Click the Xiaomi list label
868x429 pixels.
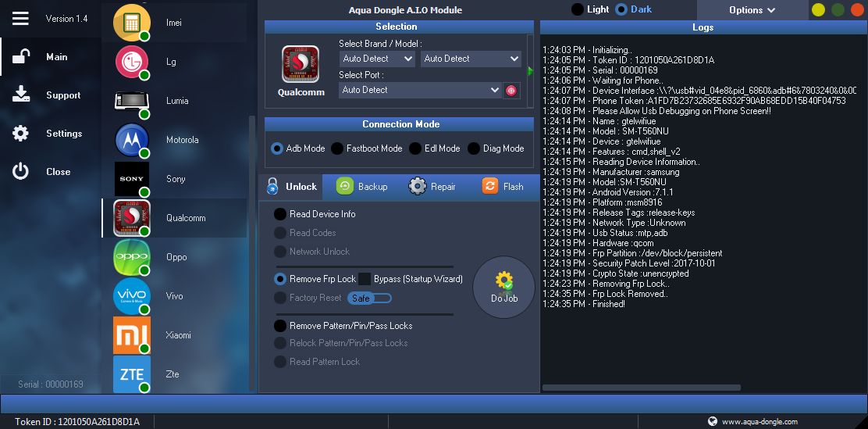click(178, 335)
